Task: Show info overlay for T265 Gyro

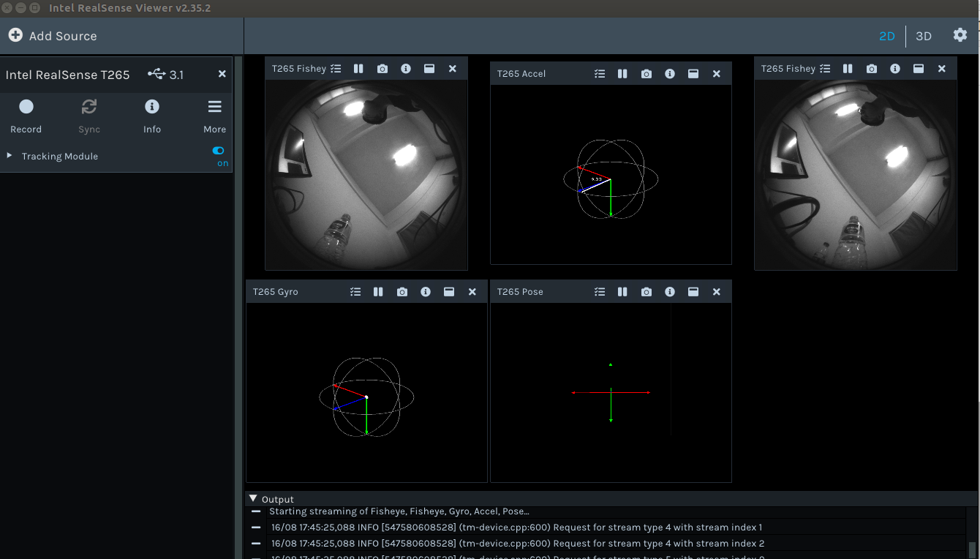Action: (x=426, y=292)
